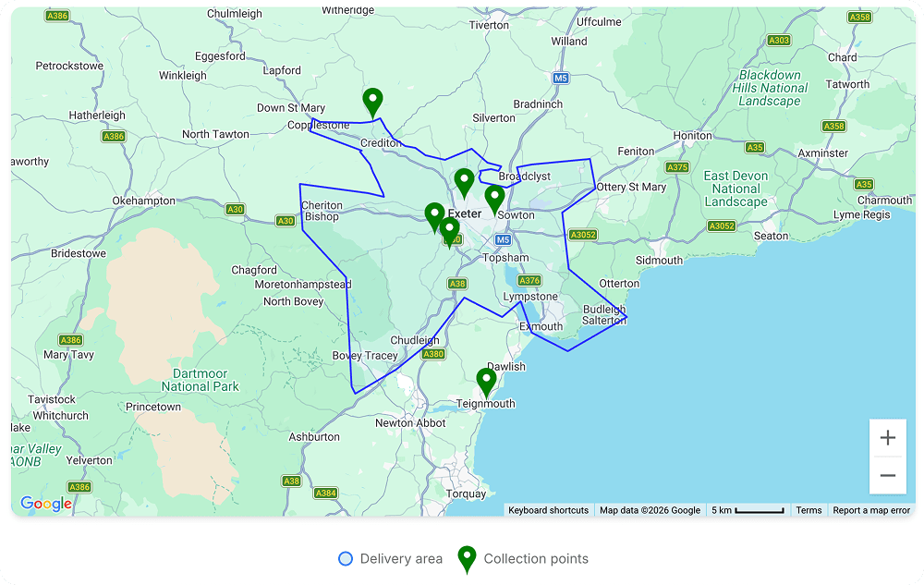Click Report a map error
This screenshot has height=585, width=924.
(x=871, y=510)
